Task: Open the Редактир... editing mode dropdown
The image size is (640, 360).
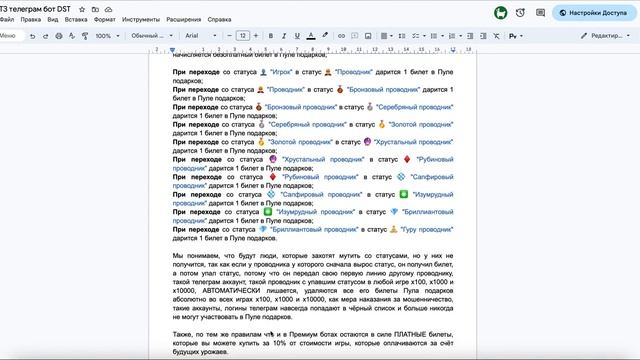Action: pos(606,36)
